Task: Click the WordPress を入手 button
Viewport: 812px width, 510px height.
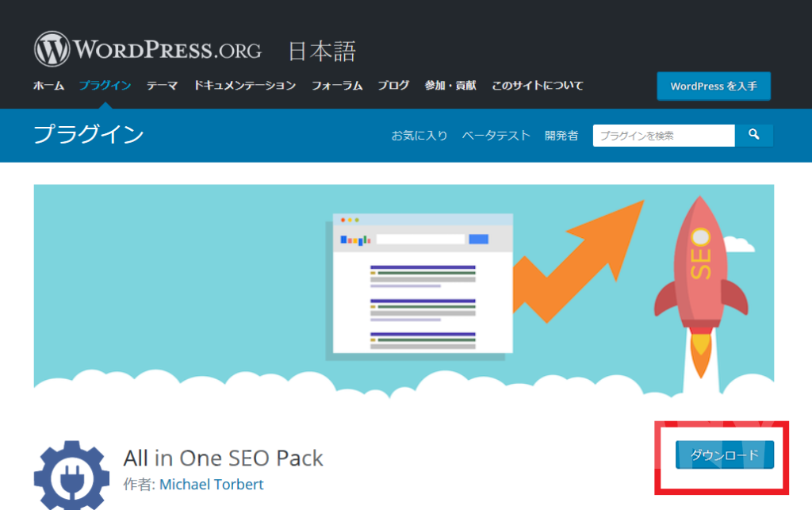Action: point(714,86)
